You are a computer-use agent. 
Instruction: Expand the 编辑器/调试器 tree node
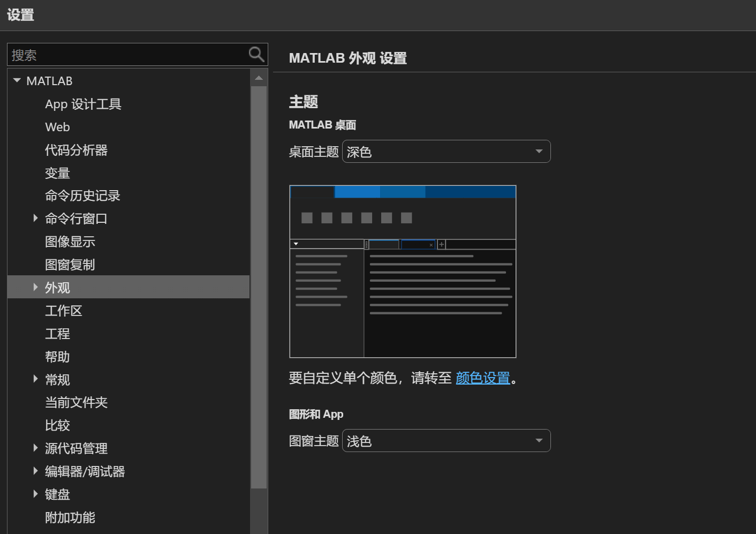point(35,471)
